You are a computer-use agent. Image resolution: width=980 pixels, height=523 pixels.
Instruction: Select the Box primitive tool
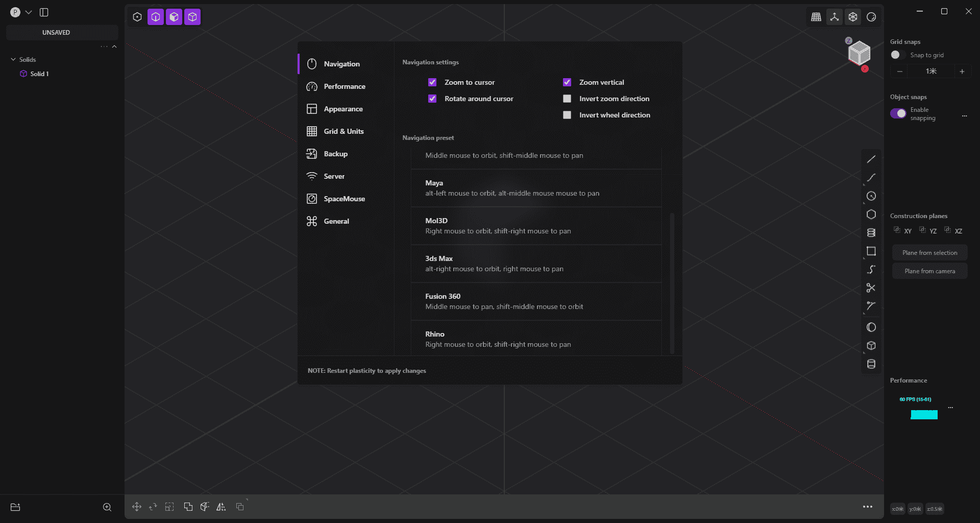[871, 345]
